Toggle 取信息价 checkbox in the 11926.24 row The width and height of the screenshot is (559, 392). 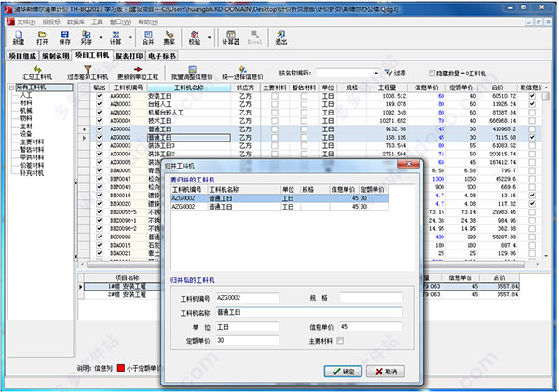point(532,104)
